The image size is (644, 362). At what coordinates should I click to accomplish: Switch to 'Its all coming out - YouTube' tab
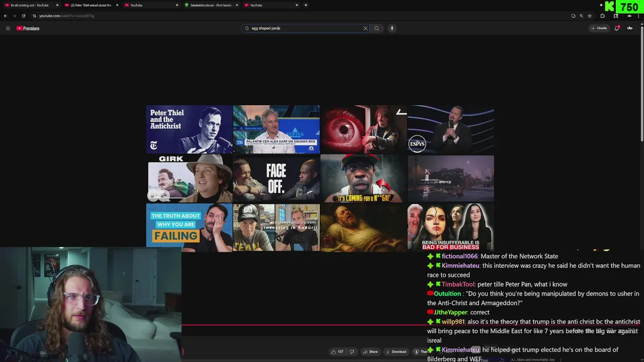(x=30, y=5)
